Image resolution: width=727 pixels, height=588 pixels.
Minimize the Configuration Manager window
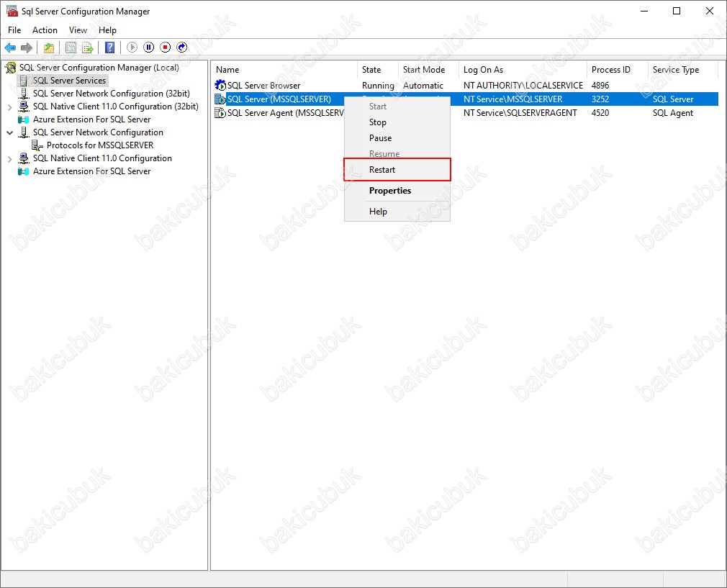coord(644,11)
